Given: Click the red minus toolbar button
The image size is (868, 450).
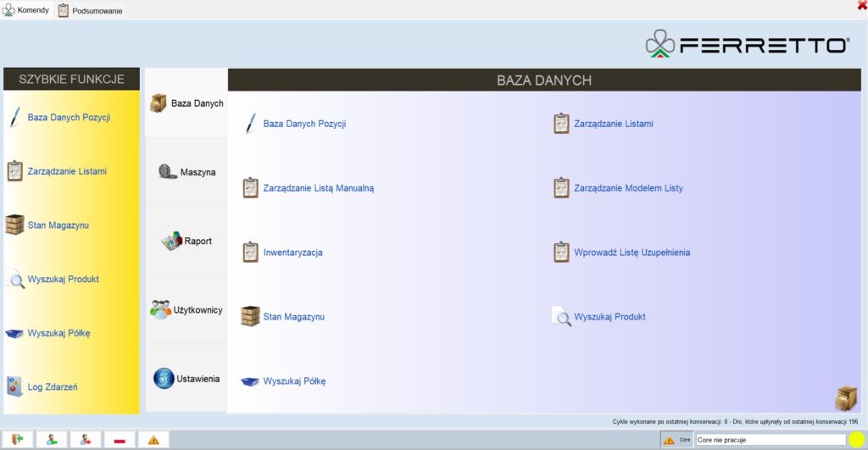Looking at the screenshot, I should coord(119,440).
